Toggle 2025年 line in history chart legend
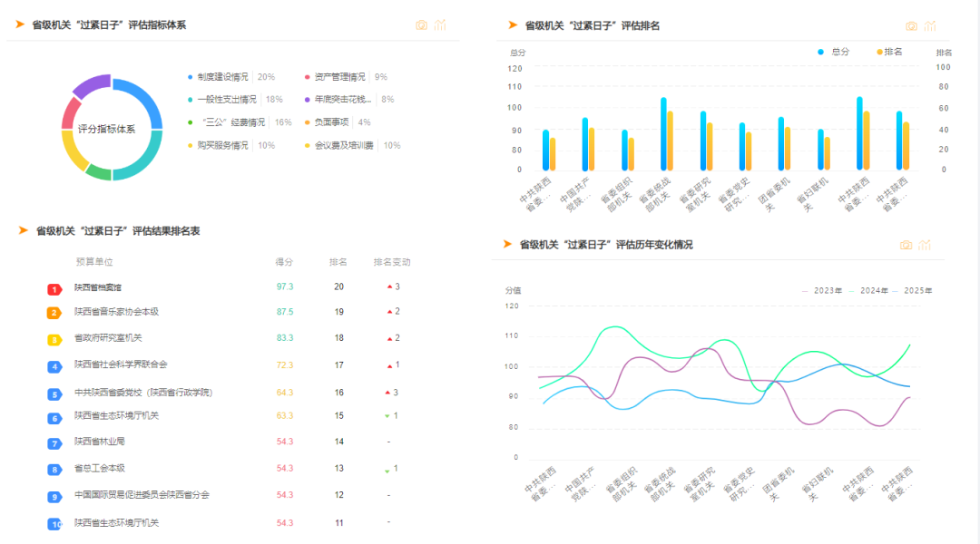This screenshot has width=980, height=544. pyautogui.click(x=913, y=290)
